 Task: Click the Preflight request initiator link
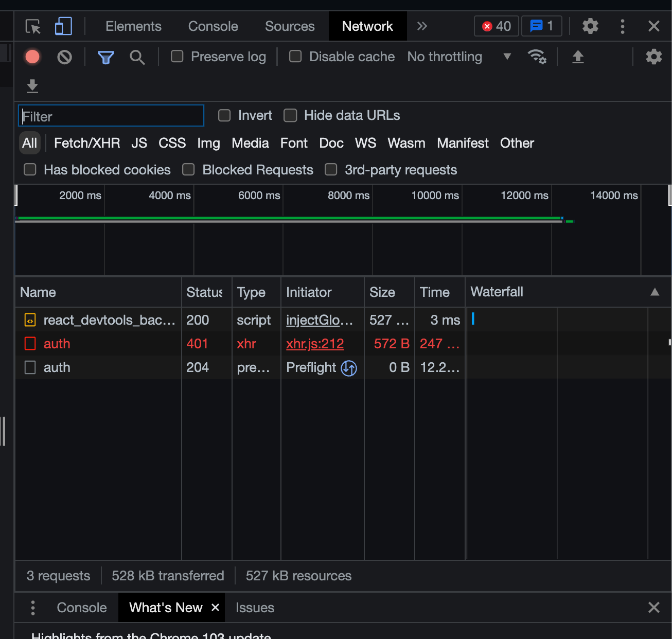pos(311,367)
